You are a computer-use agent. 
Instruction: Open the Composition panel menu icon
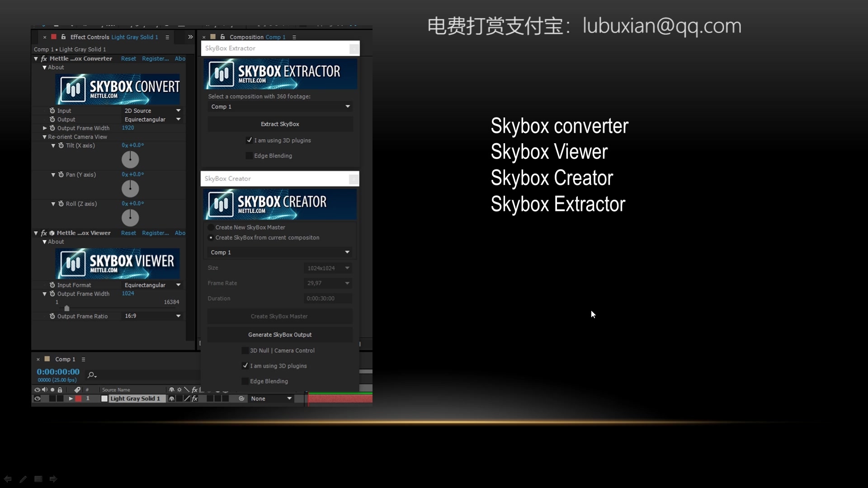[294, 37]
